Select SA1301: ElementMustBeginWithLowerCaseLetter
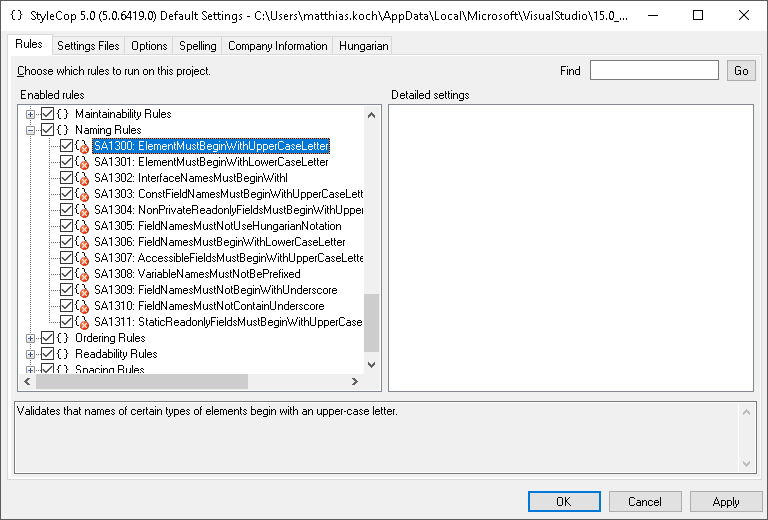Image resolution: width=768 pixels, height=520 pixels. click(x=211, y=162)
